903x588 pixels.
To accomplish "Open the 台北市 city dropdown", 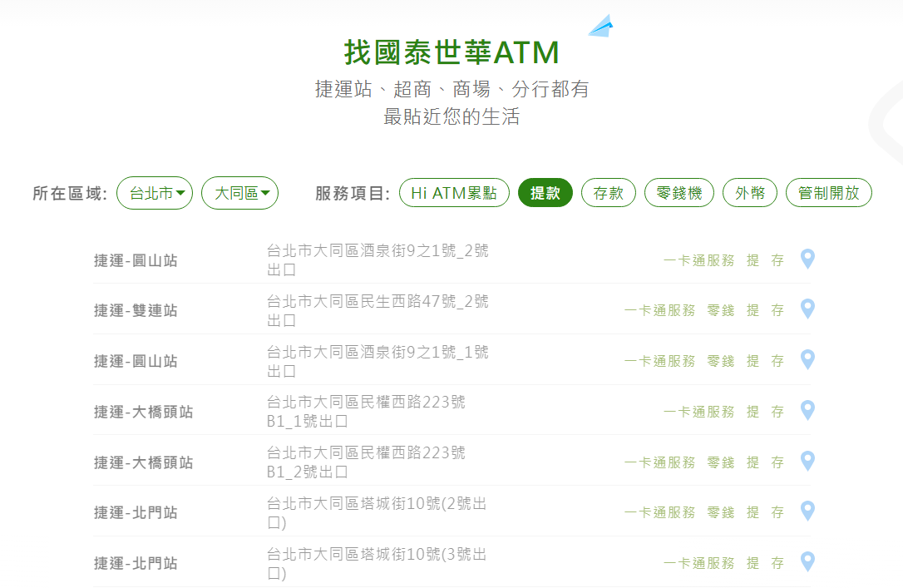I will point(155,193).
